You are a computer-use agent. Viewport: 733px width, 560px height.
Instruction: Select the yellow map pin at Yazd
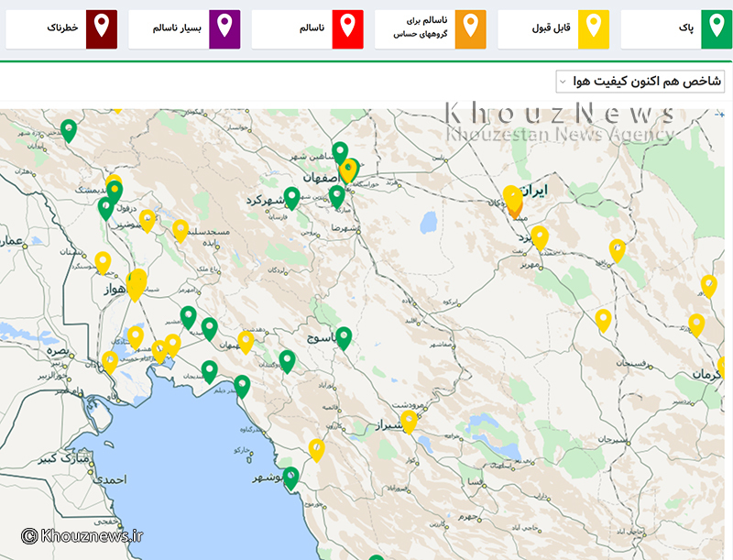point(540,238)
